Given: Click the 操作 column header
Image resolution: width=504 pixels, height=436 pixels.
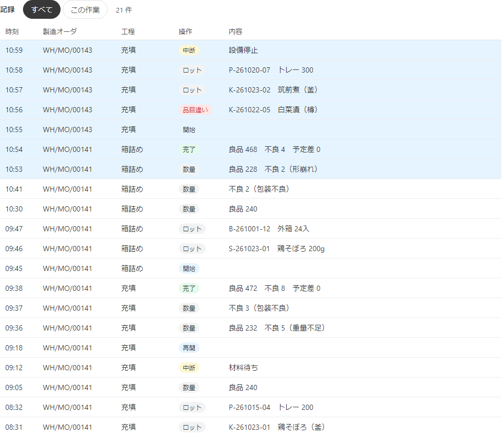Looking at the screenshot, I should (x=185, y=31).
